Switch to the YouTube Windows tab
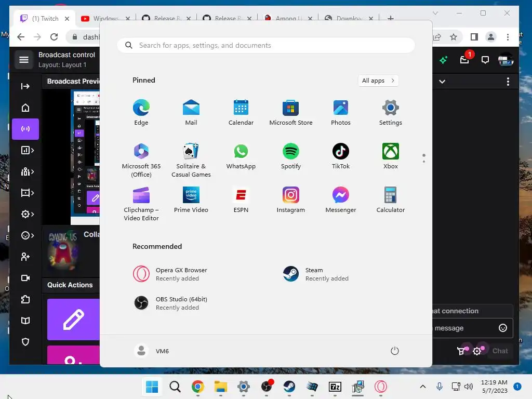 pos(106,18)
